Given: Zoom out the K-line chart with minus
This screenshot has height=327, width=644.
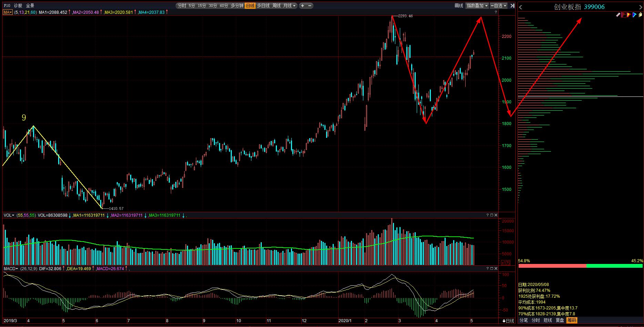Looking at the screenshot, I should 310,6.
